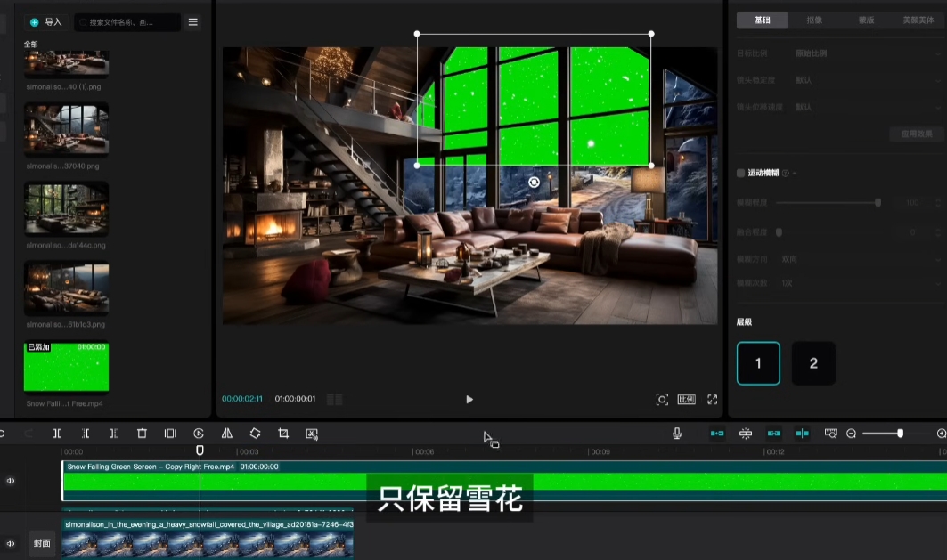This screenshot has height=560, width=947.
Task: Select the crop tool
Action: point(283,434)
